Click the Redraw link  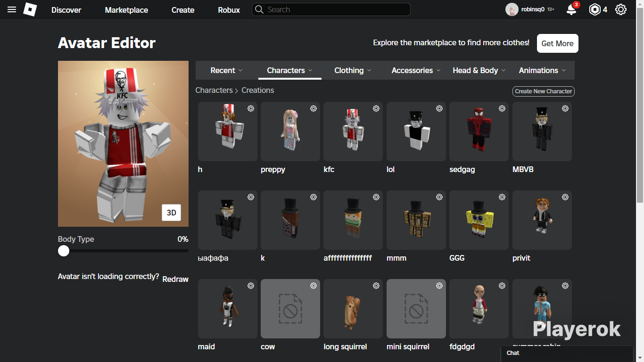[x=175, y=279]
